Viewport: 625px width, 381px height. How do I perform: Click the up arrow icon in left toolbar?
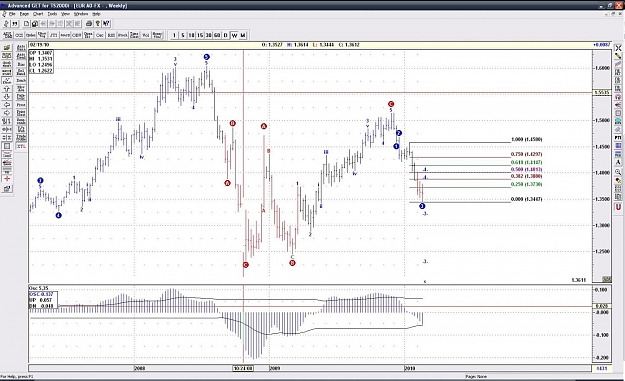pyautogui.click(x=7, y=89)
